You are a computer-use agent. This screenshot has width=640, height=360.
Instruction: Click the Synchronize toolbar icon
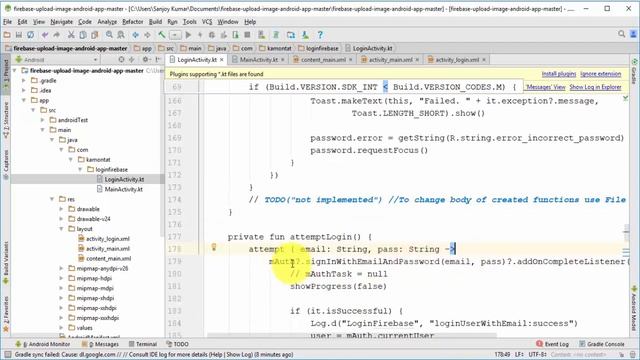coord(30,35)
